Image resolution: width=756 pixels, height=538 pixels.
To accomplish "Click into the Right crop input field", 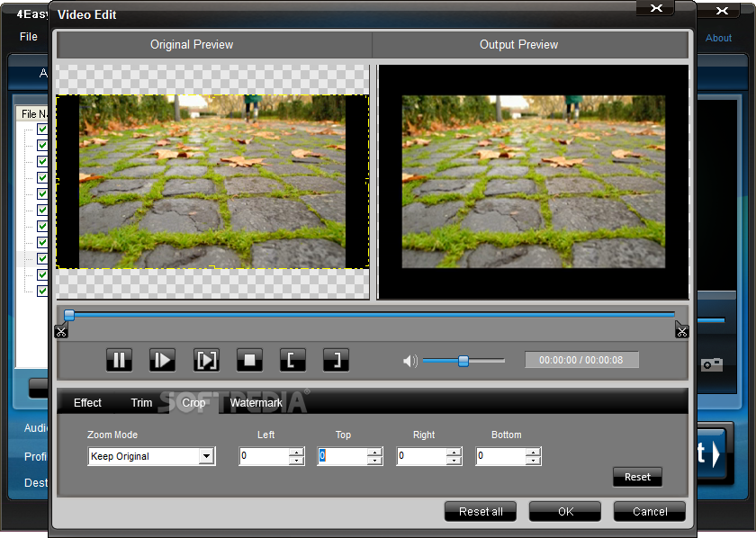I will pos(421,457).
